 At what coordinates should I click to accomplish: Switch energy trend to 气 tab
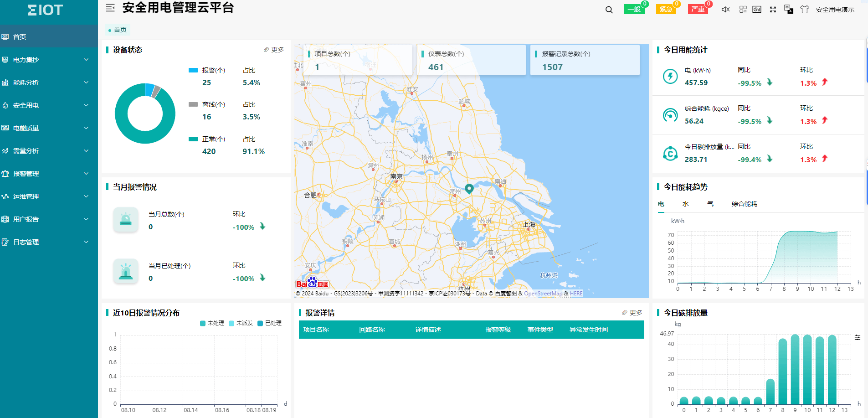(x=710, y=204)
